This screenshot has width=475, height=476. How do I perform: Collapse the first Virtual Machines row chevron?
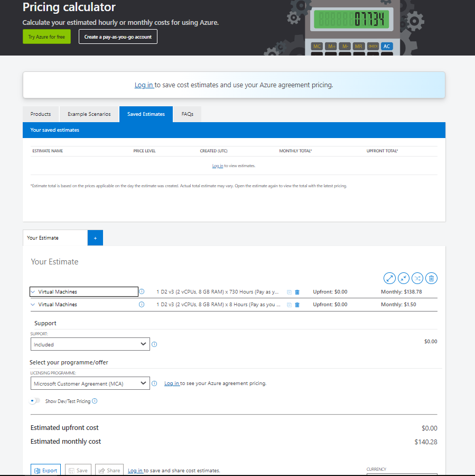(33, 292)
